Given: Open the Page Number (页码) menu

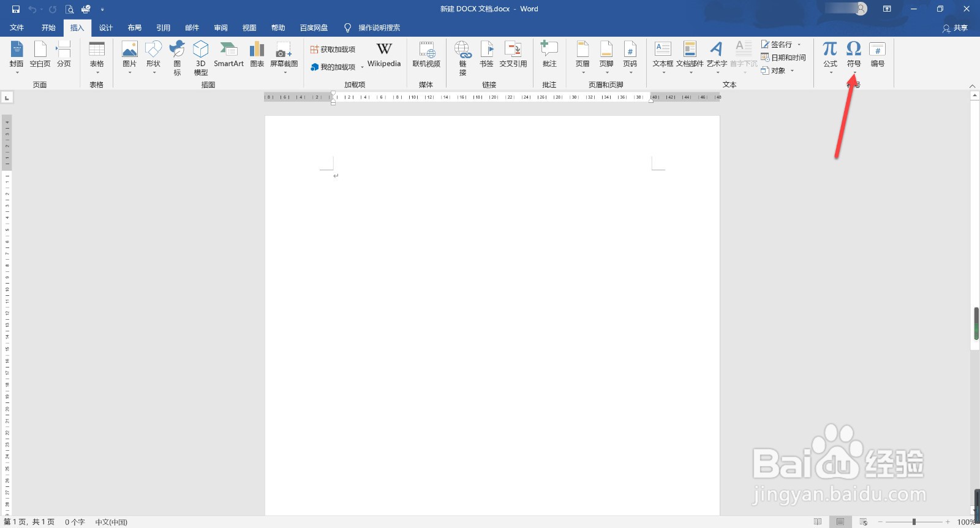Looking at the screenshot, I should [630, 57].
